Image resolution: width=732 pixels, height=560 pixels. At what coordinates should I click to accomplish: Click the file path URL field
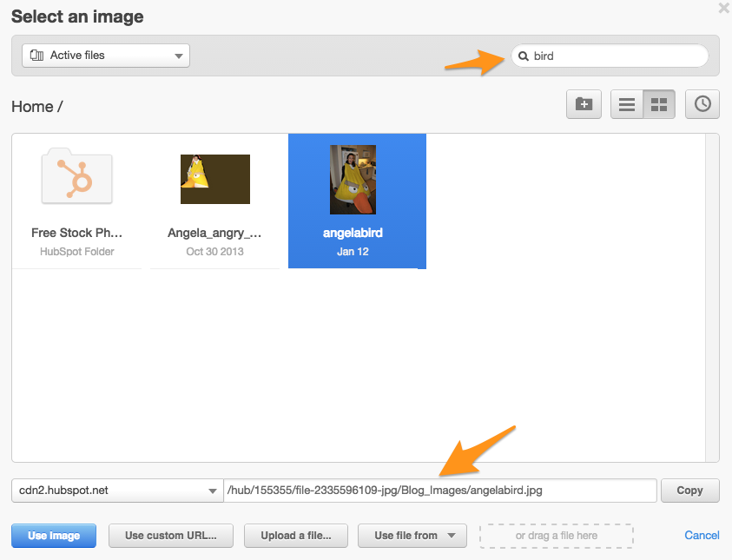click(439, 491)
